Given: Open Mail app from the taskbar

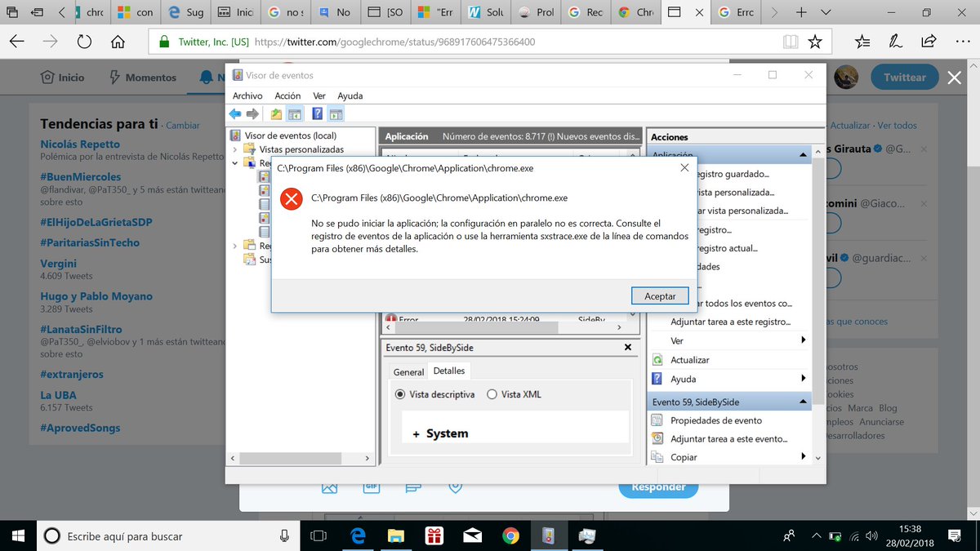Looking at the screenshot, I should pyautogui.click(x=472, y=535).
